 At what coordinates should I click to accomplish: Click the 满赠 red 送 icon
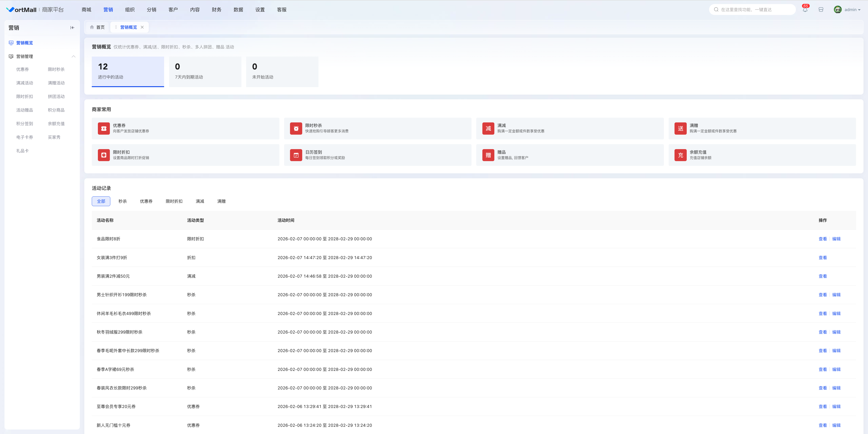[680, 129]
